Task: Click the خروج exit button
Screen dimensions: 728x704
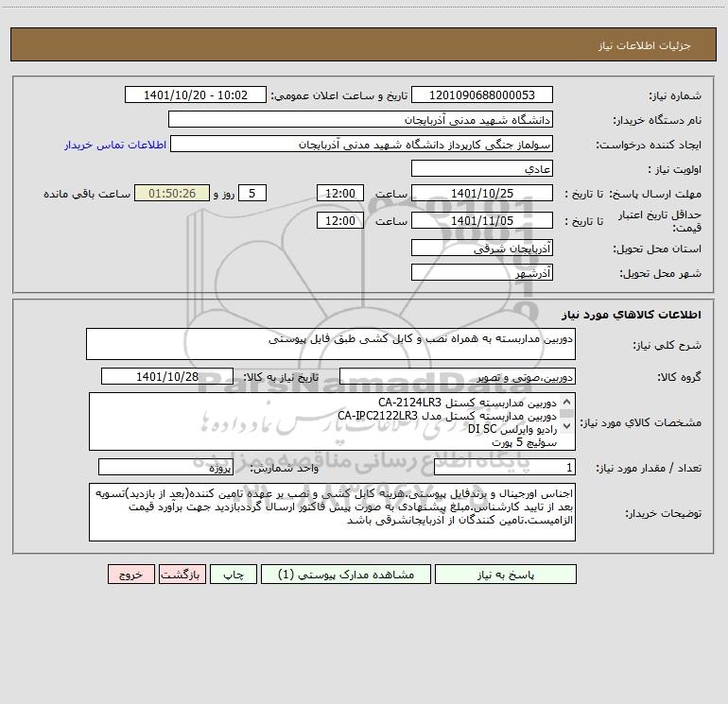Action: tap(130, 574)
